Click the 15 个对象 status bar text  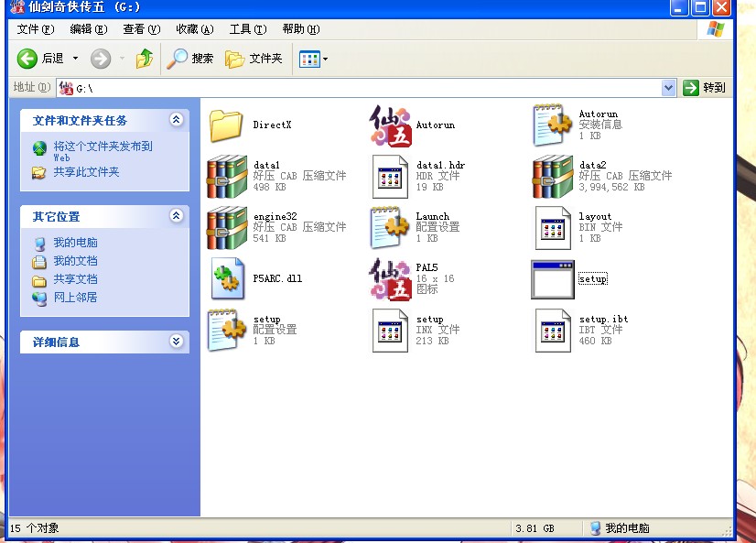34,528
